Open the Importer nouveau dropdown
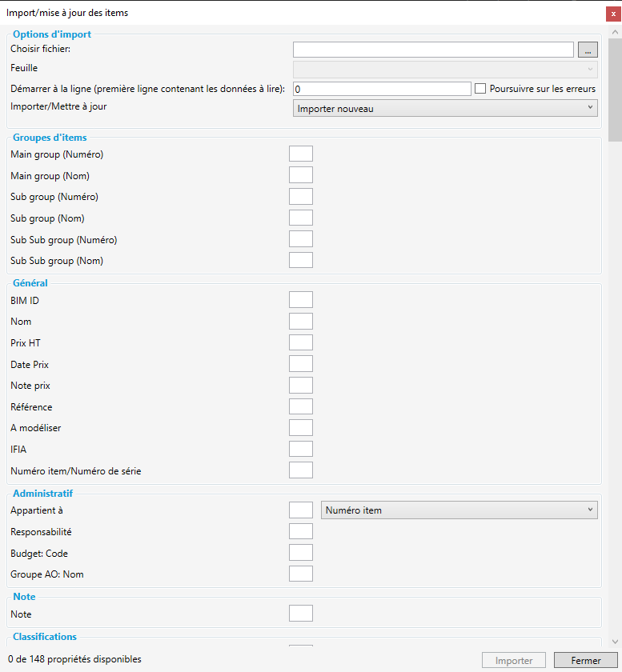Viewport: 622px width, 672px height. click(x=446, y=108)
